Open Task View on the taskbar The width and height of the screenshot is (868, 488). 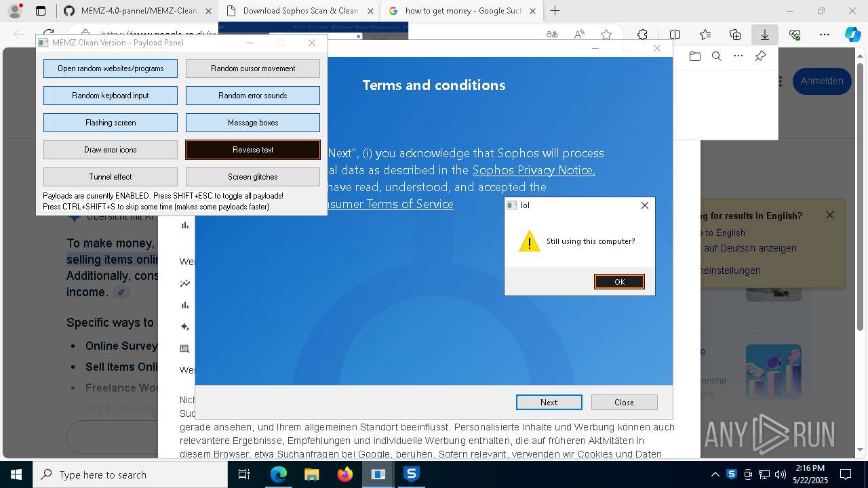tap(244, 474)
